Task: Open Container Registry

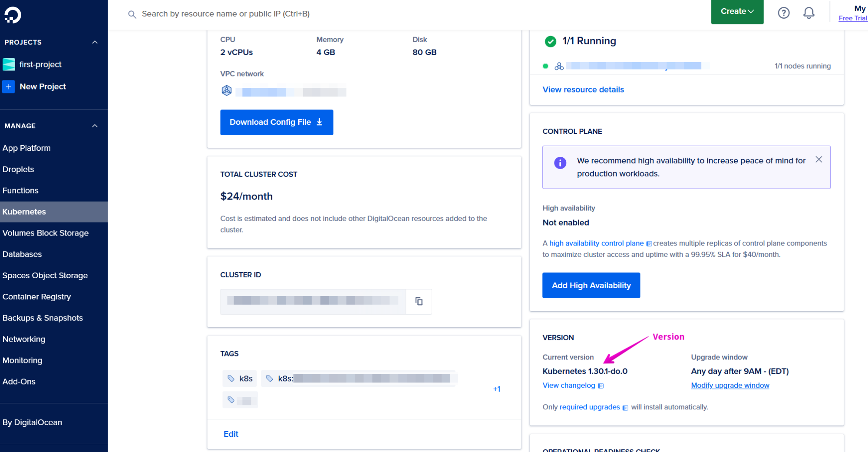Action: tap(37, 297)
